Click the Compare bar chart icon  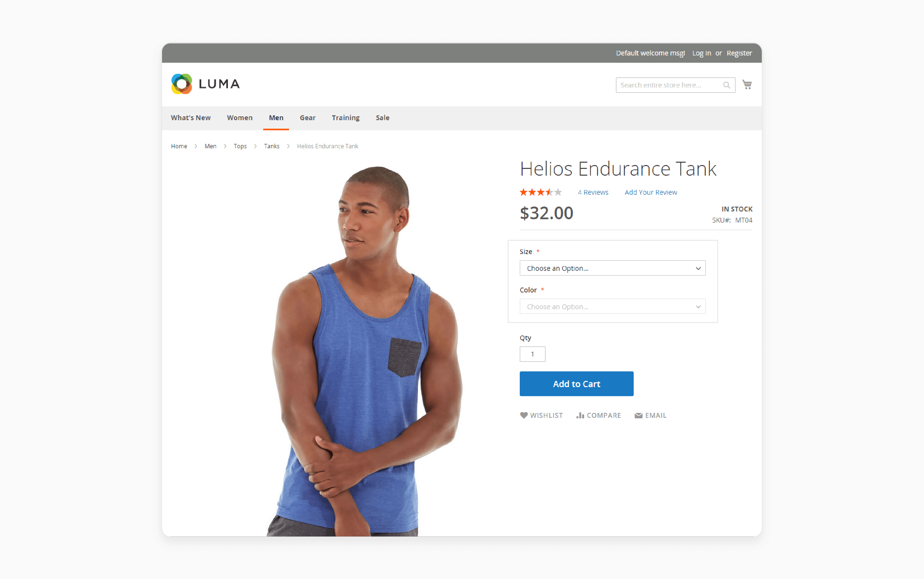coord(579,415)
